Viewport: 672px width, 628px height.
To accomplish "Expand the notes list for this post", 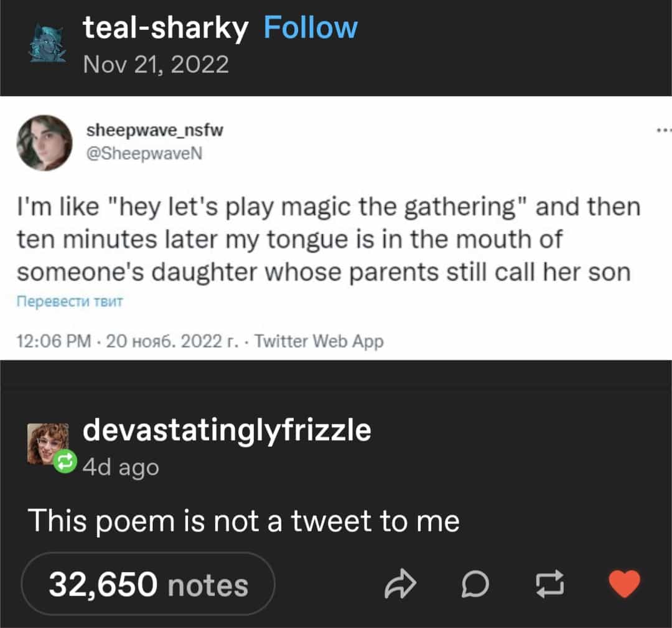I will (x=147, y=584).
